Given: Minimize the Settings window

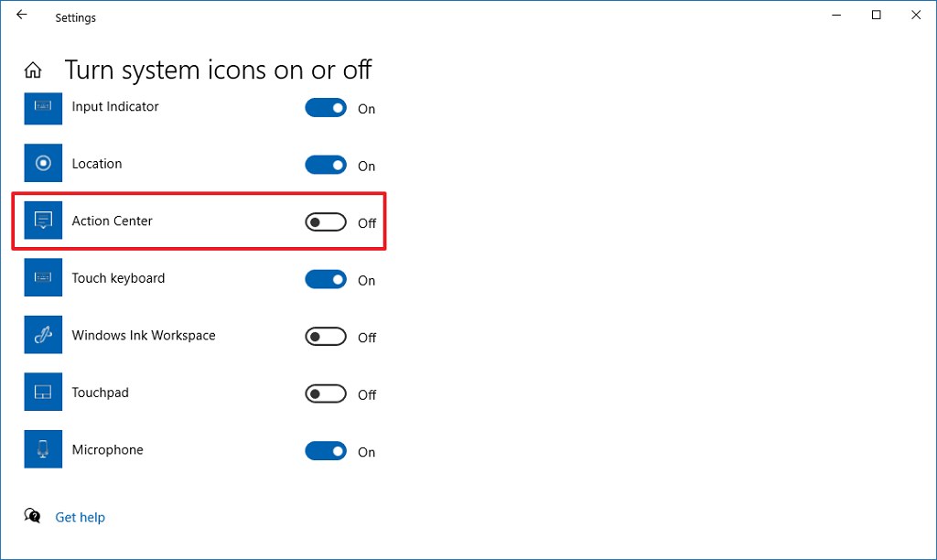Looking at the screenshot, I should pyautogui.click(x=835, y=15).
